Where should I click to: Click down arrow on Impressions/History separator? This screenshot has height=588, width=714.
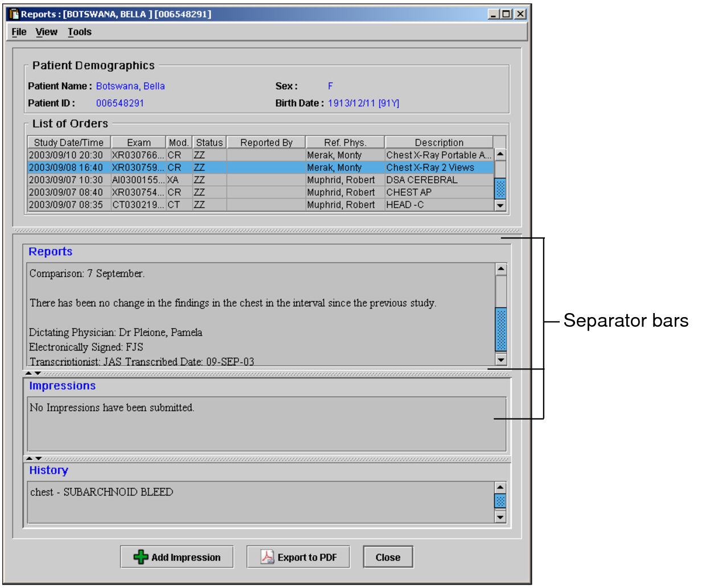click(38, 458)
